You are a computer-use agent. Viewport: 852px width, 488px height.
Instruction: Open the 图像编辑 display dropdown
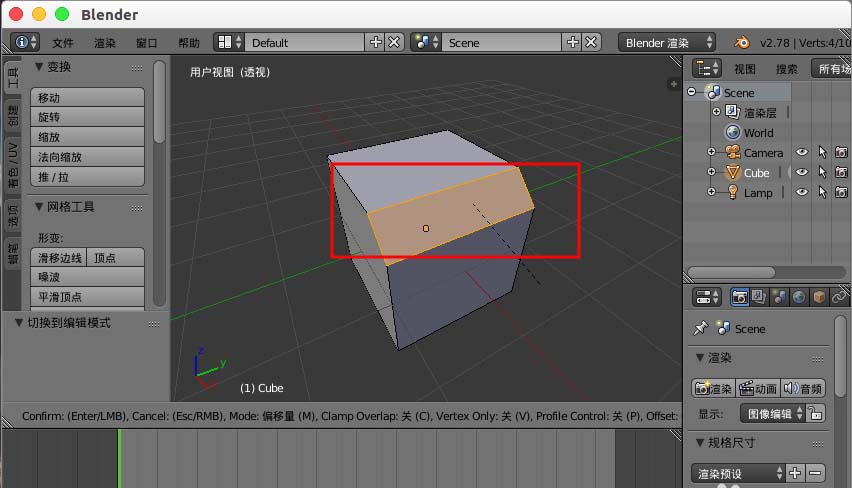(x=772, y=414)
